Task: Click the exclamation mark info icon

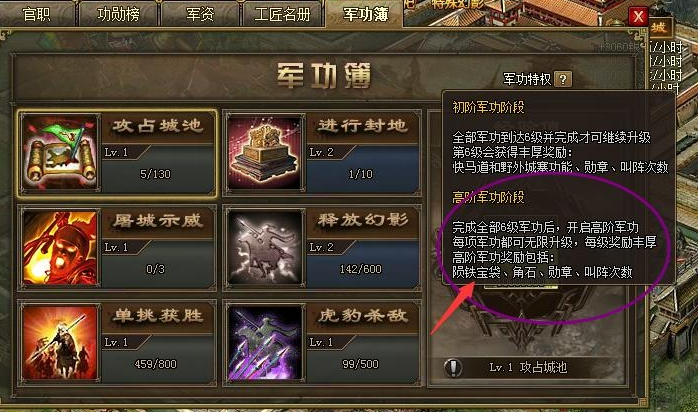Action: [453, 368]
